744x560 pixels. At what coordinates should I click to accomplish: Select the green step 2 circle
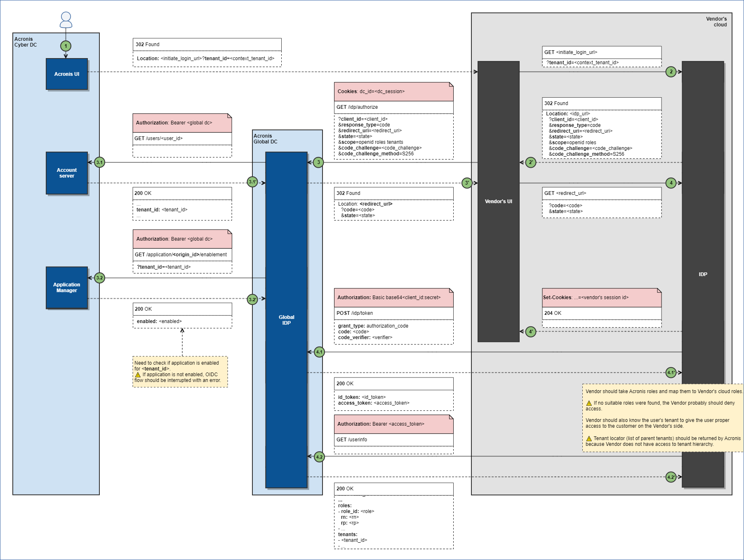click(671, 72)
